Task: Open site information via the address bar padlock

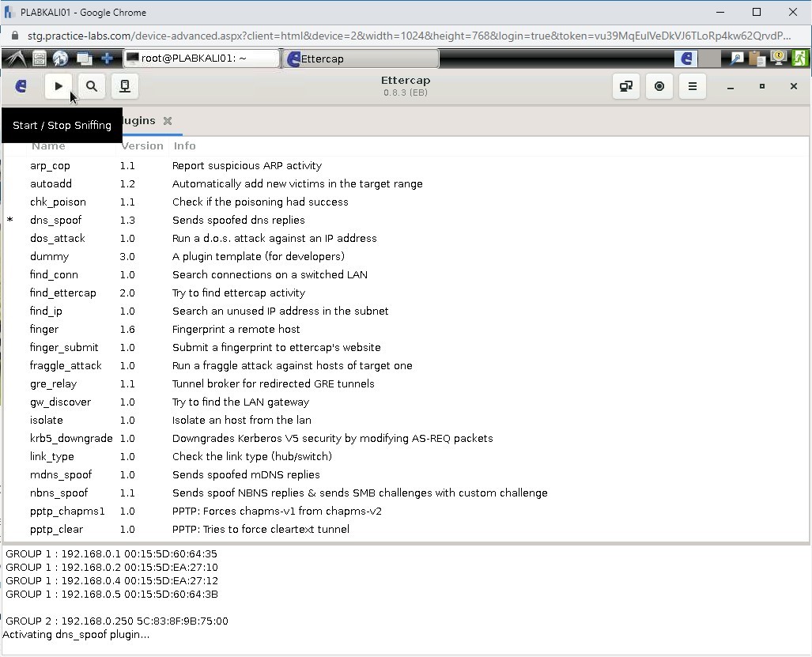Action: coord(16,36)
